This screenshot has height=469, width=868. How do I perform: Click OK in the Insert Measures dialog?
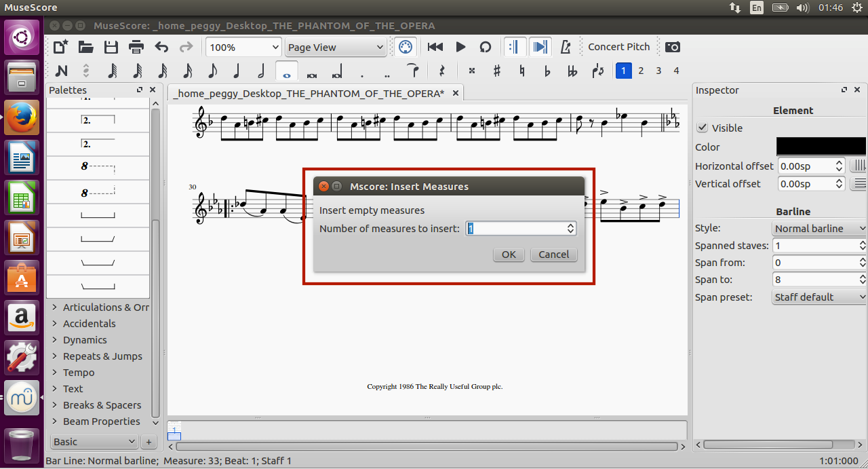(509, 255)
